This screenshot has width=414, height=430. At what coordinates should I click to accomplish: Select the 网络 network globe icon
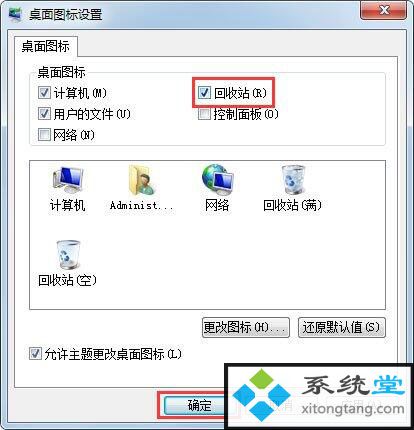(218, 180)
